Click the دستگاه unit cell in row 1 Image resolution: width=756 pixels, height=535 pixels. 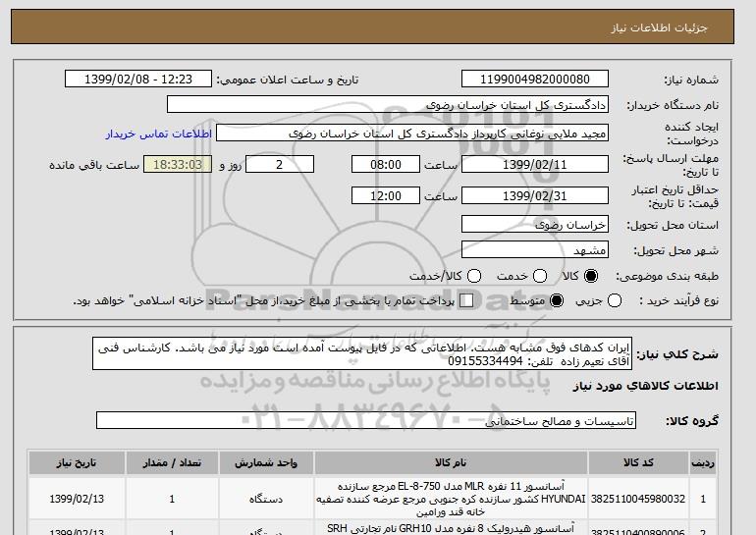point(266,499)
